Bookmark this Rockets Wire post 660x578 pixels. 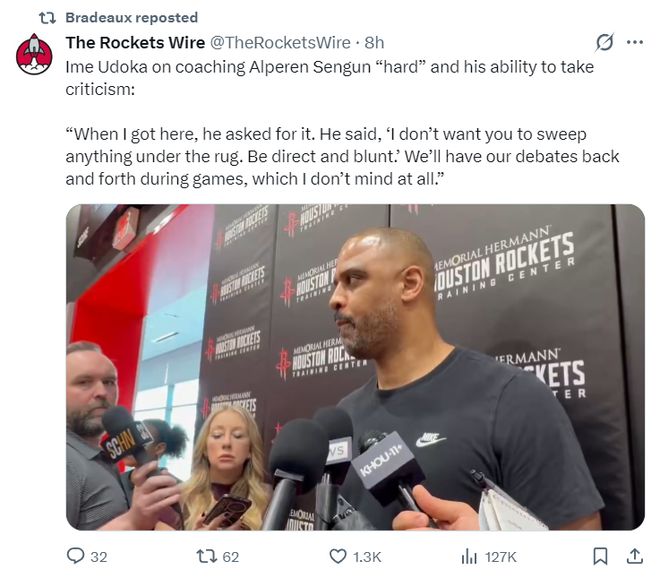600,556
